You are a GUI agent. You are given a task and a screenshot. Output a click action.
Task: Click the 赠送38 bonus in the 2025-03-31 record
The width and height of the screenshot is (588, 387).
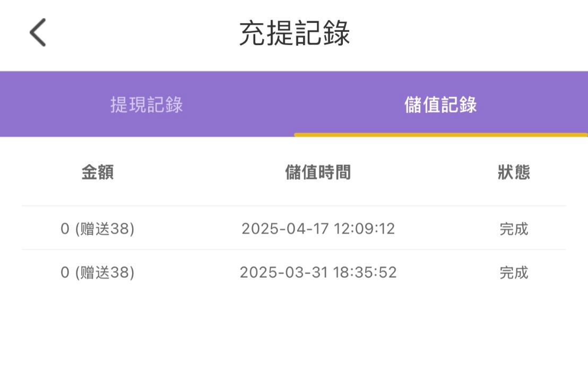(x=105, y=272)
